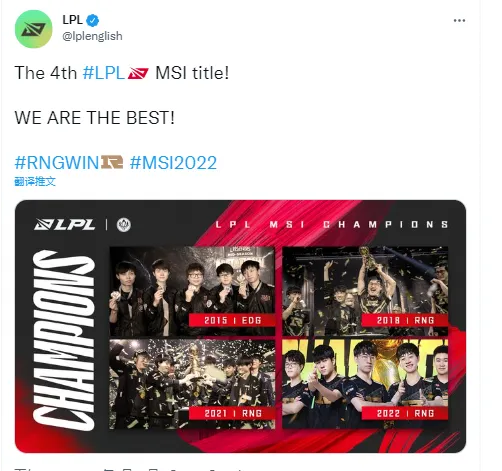Open the #MSI2022 hashtag
Viewport: 502px width, 471px height.
tap(173, 163)
